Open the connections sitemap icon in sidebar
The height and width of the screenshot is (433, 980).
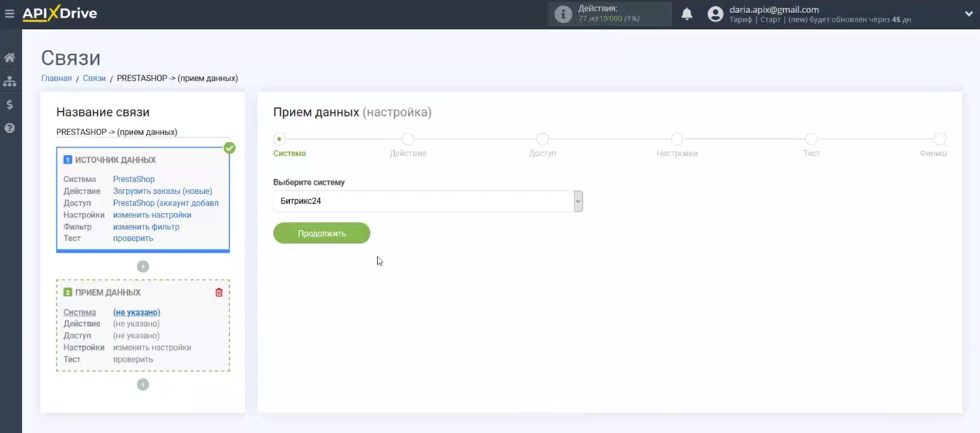[10, 81]
